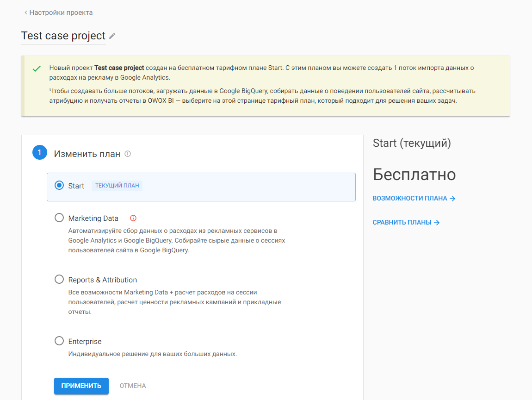Go back to Настройки проекта
Viewport: 532px width, 400px height.
[61, 12]
